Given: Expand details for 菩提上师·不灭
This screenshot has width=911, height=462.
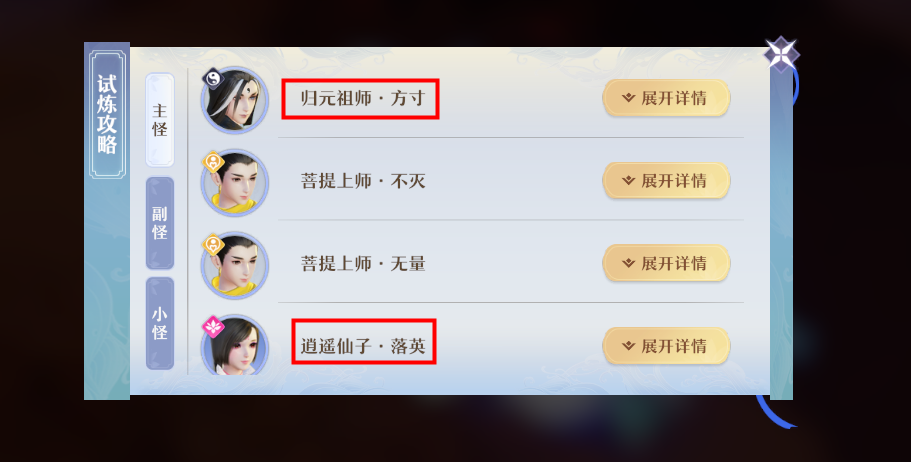Looking at the screenshot, I should [x=666, y=181].
